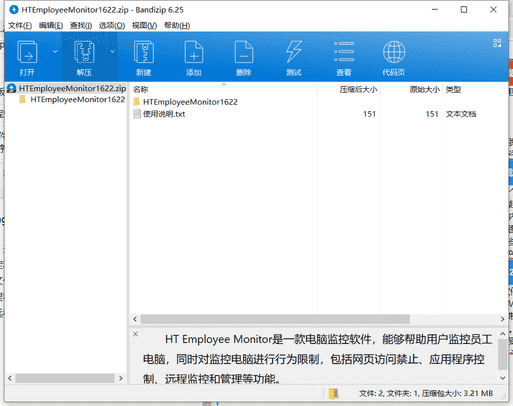The height and width of the screenshot is (406, 513).
Task: Select HTEmployeeMonitor1622.zip root in tree
Action: click(x=72, y=88)
